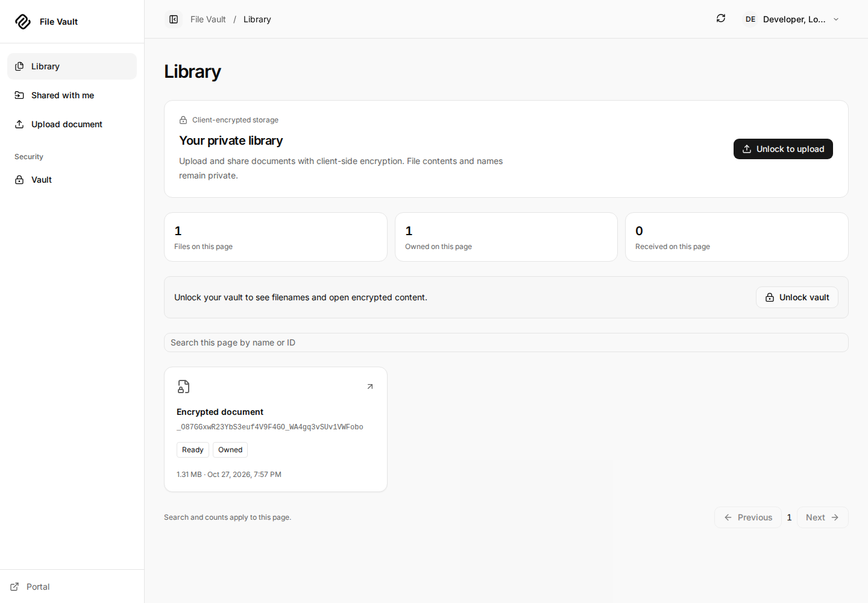868x603 pixels.
Task: Click the Unlock vault button
Action: click(x=797, y=297)
